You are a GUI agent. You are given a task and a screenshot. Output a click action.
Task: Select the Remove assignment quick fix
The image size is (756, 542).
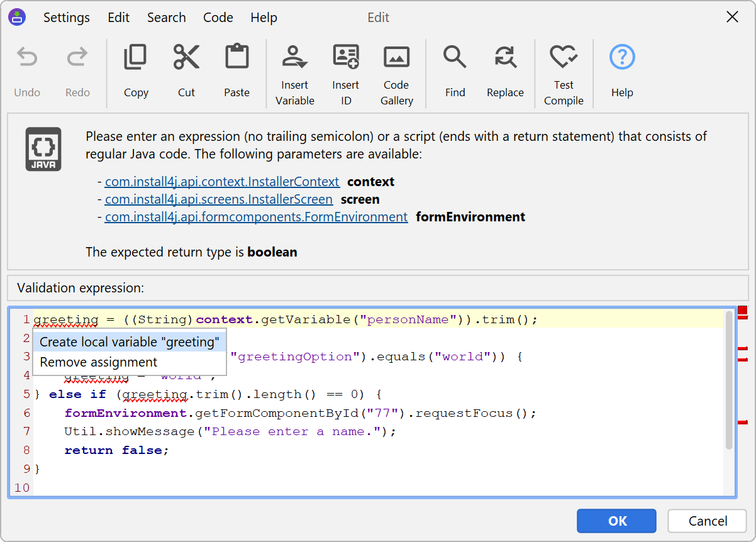coord(99,362)
